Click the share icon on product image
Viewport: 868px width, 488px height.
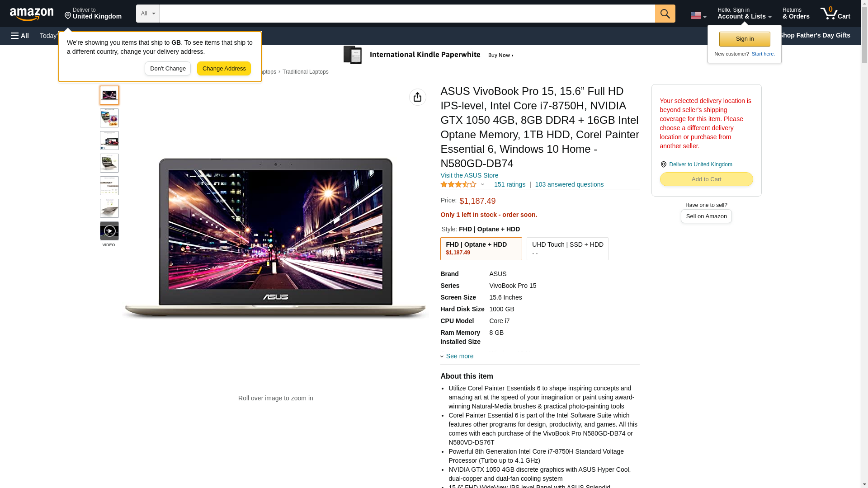417,97
